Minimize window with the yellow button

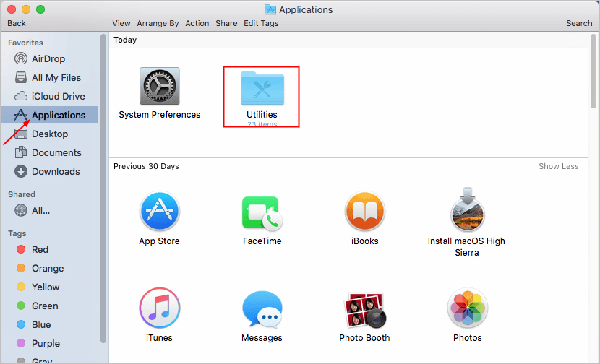tap(26, 9)
